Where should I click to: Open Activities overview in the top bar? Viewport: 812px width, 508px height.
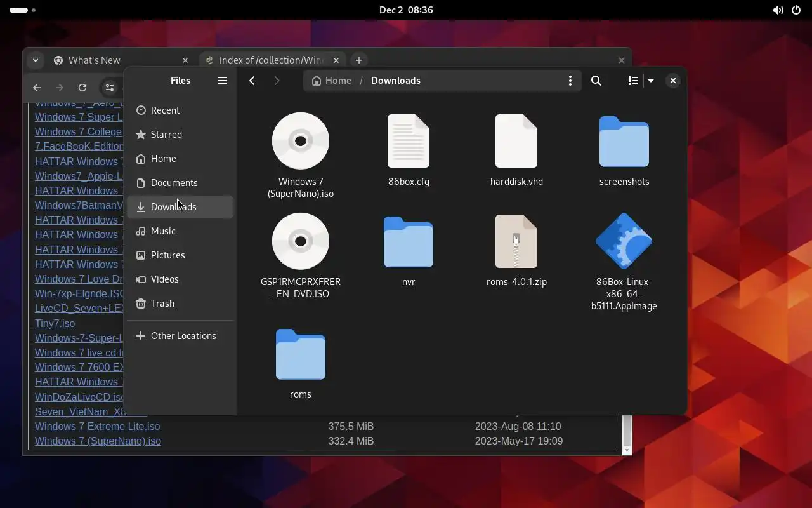coord(23,10)
